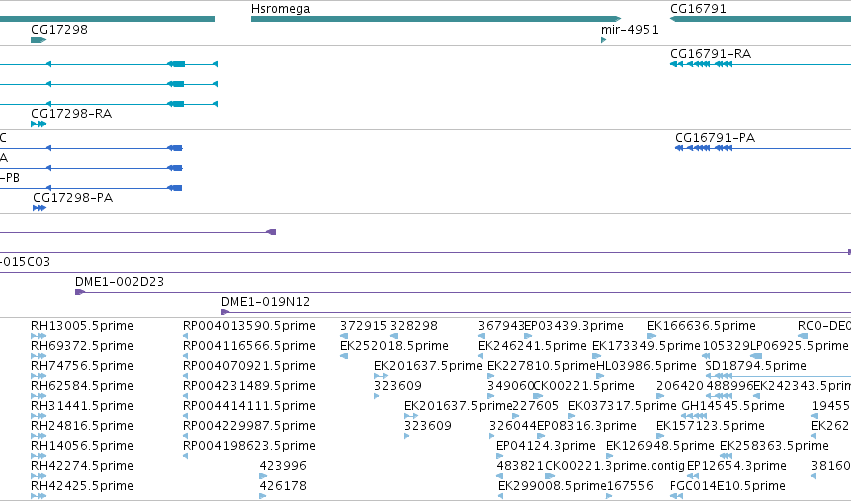Click the DME1-019N12 label
Image resolution: width=851 pixels, height=501 pixels.
click(265, 302)
